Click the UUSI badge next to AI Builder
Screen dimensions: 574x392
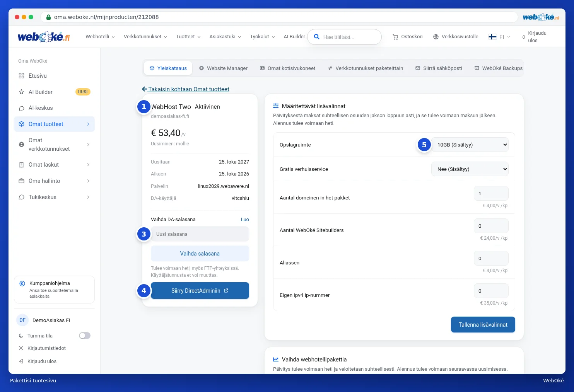point(83,92)
